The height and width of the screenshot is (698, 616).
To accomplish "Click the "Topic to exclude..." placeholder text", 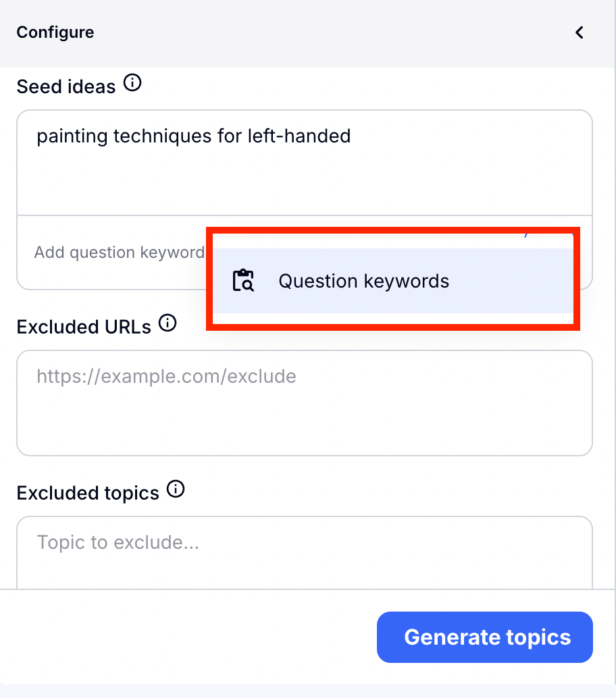I will [118, 542].
